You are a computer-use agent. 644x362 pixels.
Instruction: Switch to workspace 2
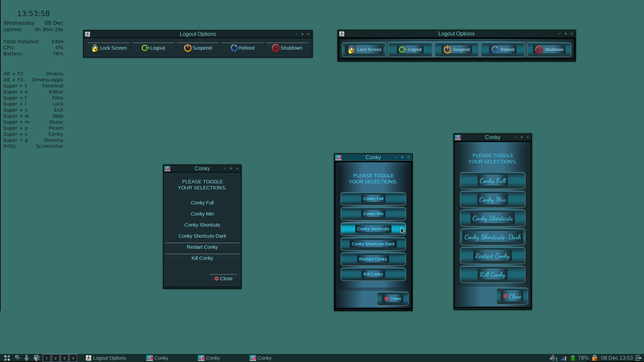pos(56,358)
